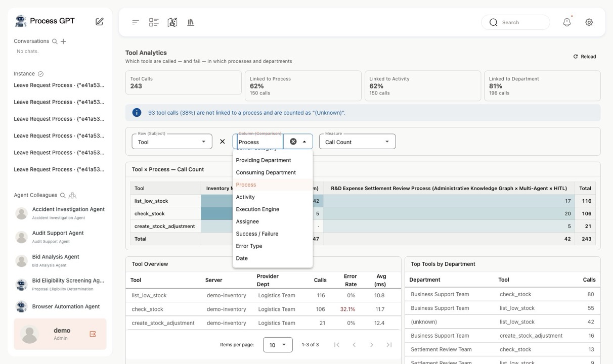Click the Instance check-circle icon
613x364 pixels.
pyautogui.click(x=41, y=74)
